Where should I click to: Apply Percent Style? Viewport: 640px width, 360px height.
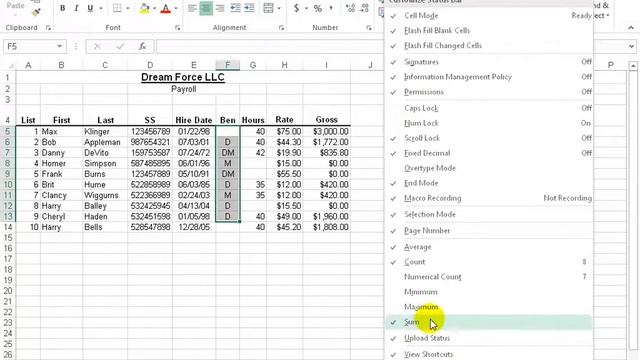tap(318, 8)
